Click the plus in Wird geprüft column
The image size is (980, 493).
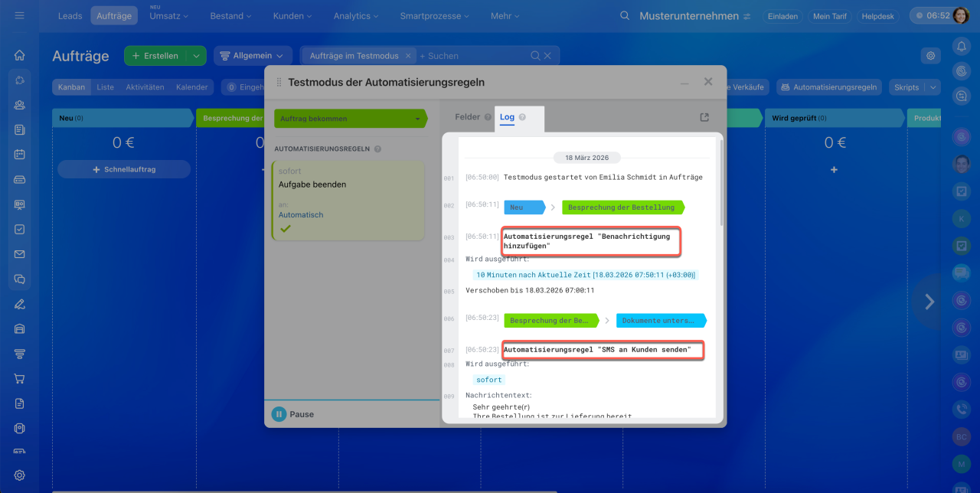pyautogui.click(x=834, y=169)
